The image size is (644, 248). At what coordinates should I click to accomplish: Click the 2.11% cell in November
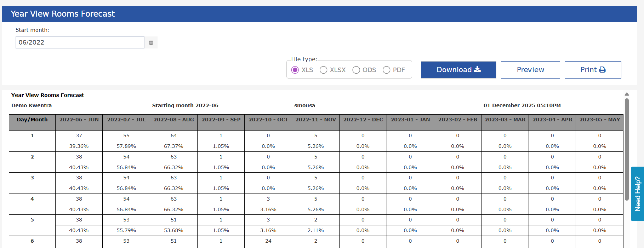click(316, 230)
